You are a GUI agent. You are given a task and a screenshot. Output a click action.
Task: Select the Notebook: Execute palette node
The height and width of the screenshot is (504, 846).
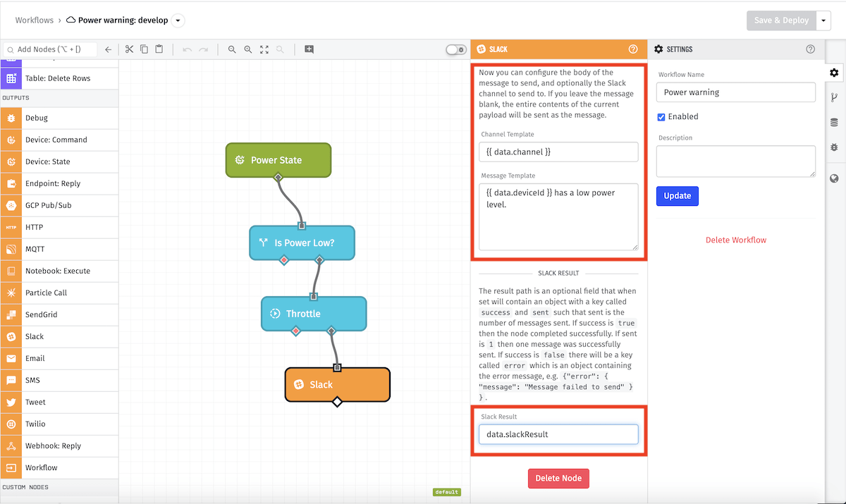59,271
